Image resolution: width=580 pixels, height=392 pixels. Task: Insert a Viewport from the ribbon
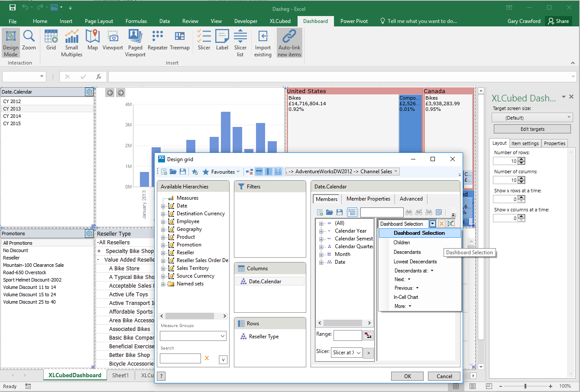[113, 40]
